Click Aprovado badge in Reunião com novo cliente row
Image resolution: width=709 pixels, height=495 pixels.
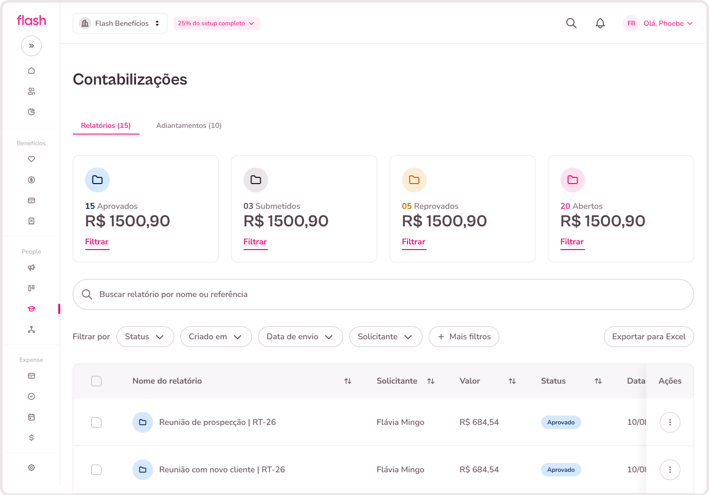pyautogui.click(x=561, y=470)
